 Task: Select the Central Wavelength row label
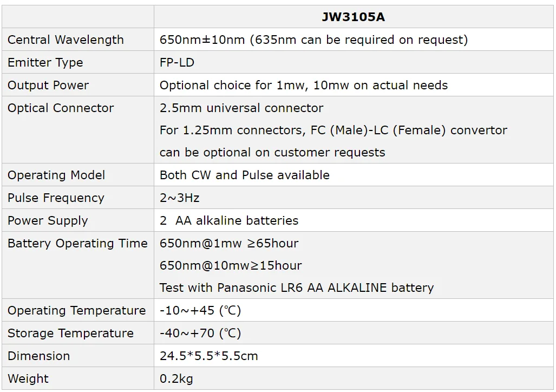(66, 40)
